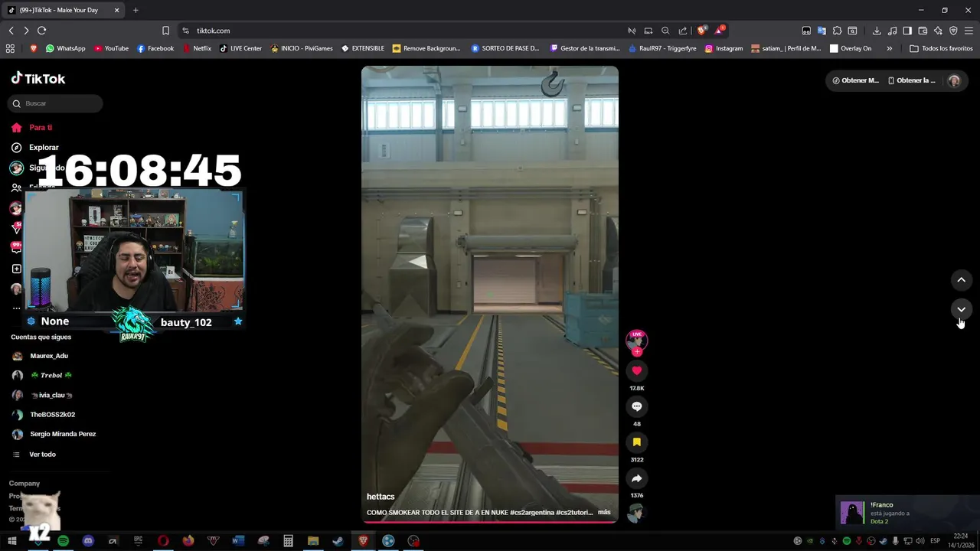This screenshot has height=551, width=980.
Task: Open the share page icon in address bar
Action: click(682, 31)
